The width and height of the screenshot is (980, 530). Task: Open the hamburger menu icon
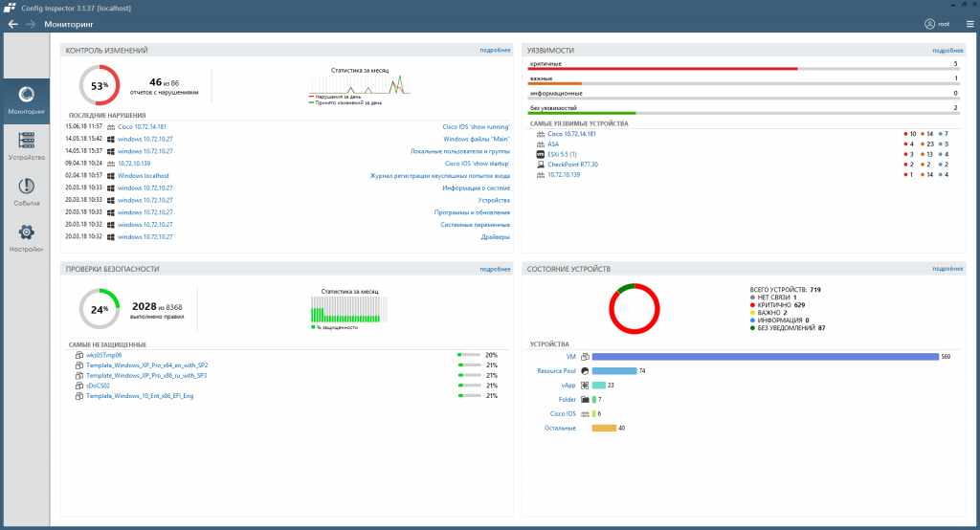[x=970, y=24]
